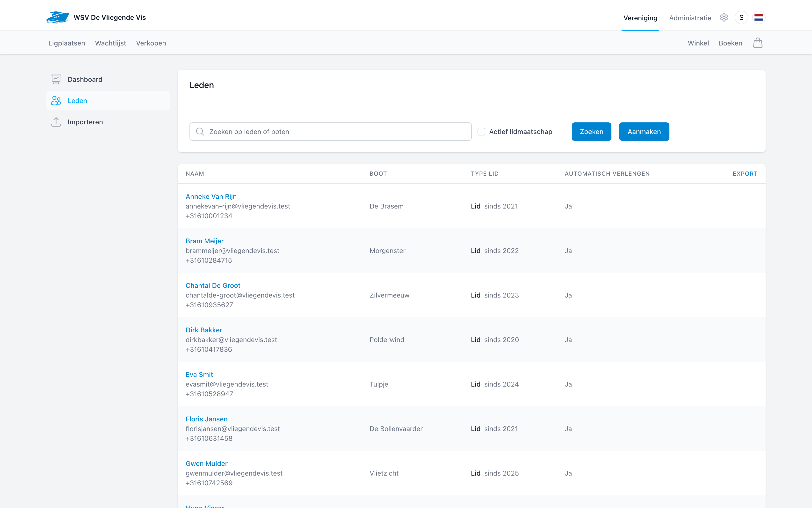Click email dirkbakker@vliegendevis.test
This screenshot has width=812, height=508.
pyautogui.click(x=231, y=340)
